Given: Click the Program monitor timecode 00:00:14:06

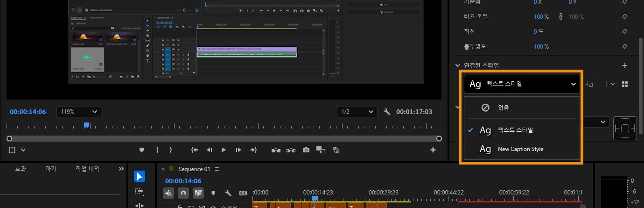Looking at the screenshot, I should click(x=28, y=112).
